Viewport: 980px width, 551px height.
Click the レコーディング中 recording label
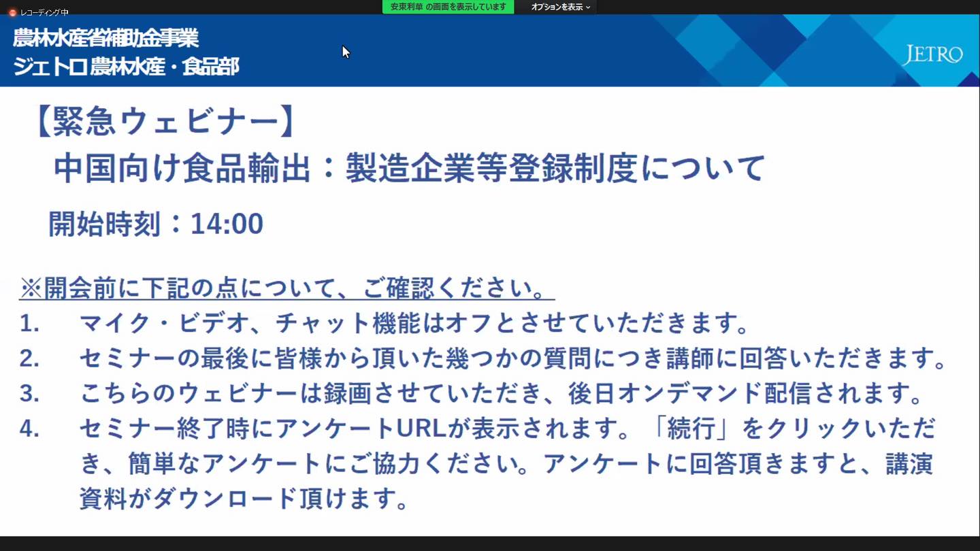click(44, 12)
